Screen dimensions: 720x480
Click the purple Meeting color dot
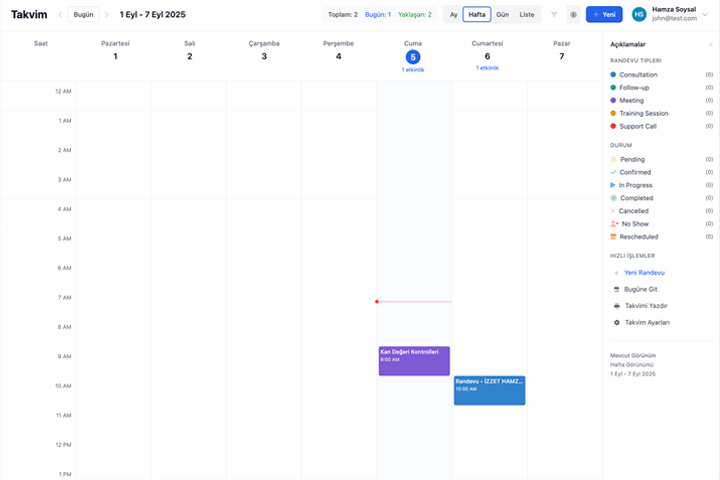[613, 100]
